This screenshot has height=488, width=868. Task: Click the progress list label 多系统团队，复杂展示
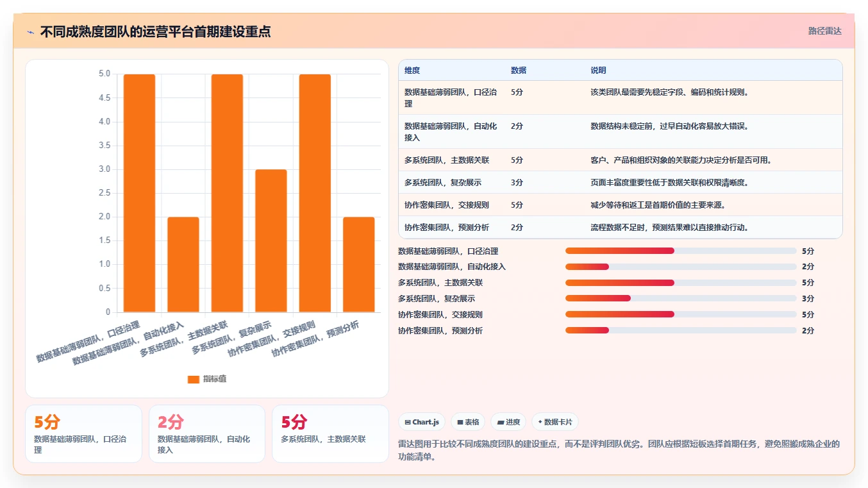[x=437, y=299]
